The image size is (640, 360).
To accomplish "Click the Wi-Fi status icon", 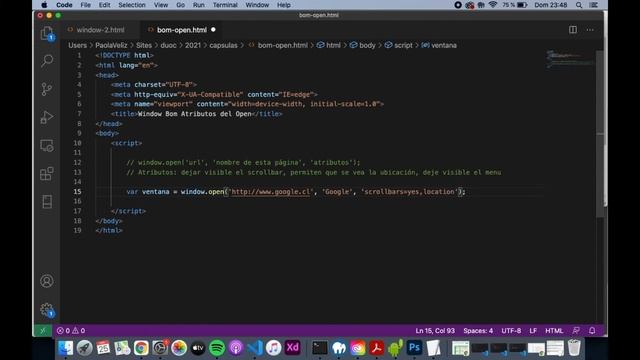I will [x=493, y=5].
